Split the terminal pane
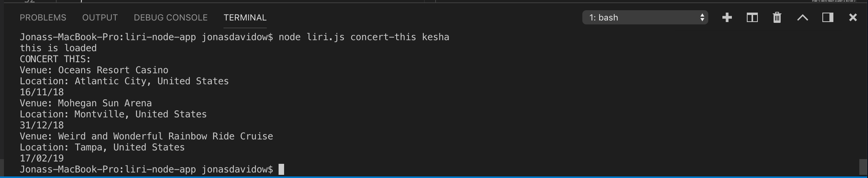The image size is (868, 178). pyautogui.click(x=752, y=17)
